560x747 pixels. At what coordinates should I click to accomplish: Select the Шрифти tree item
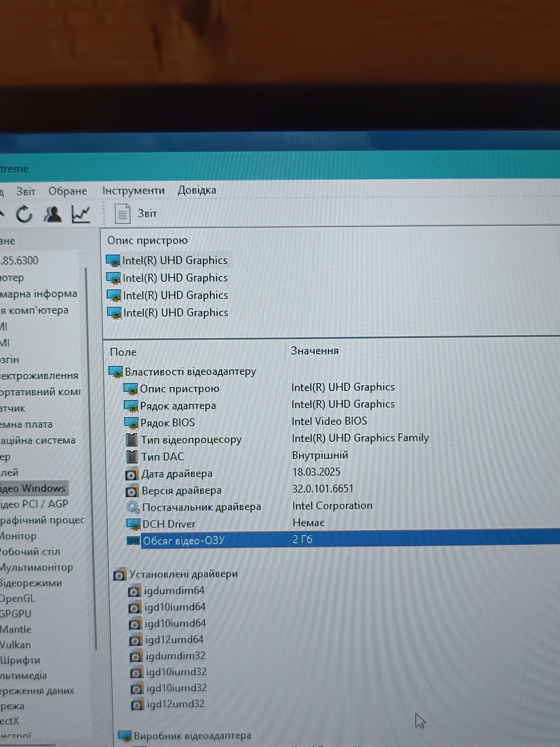coord(20,660)
